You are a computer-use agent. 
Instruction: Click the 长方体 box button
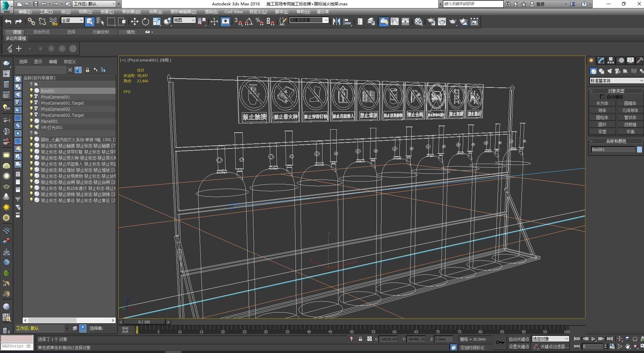coord(602,104)
